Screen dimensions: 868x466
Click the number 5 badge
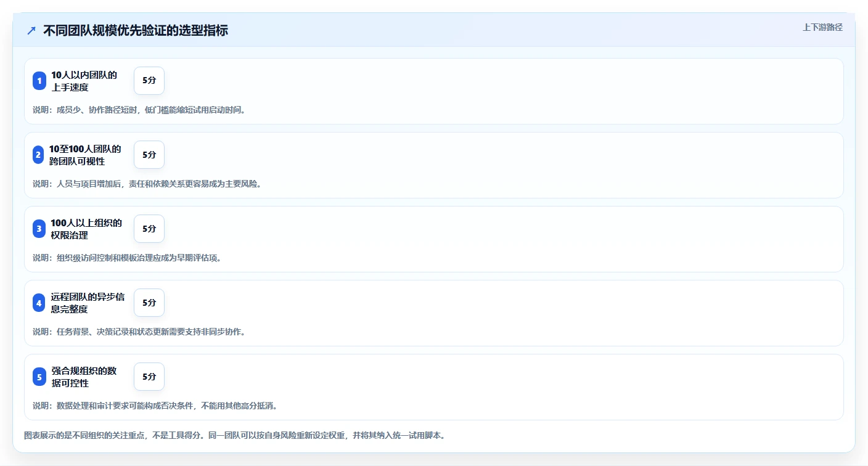[x=39, y=377]
